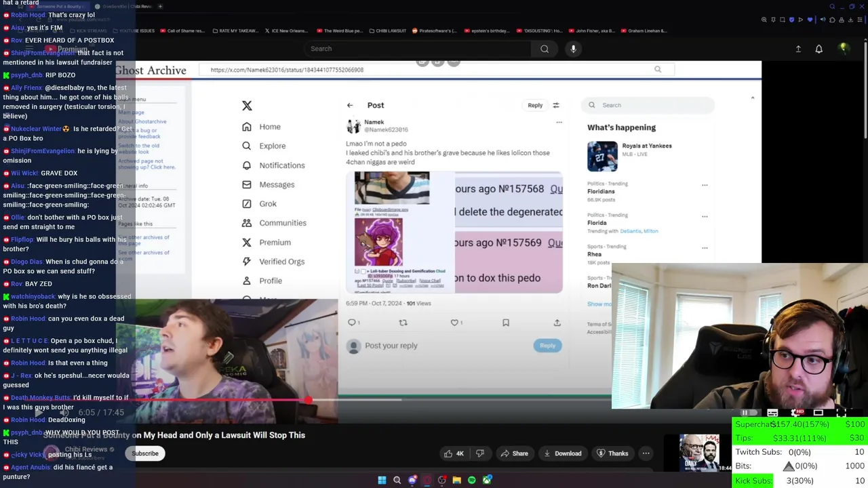The width and height of the screenshot is (868, 488).
Task: Dislike the video thumbs down
Action: pyautogui.click(x=480, y=453)
